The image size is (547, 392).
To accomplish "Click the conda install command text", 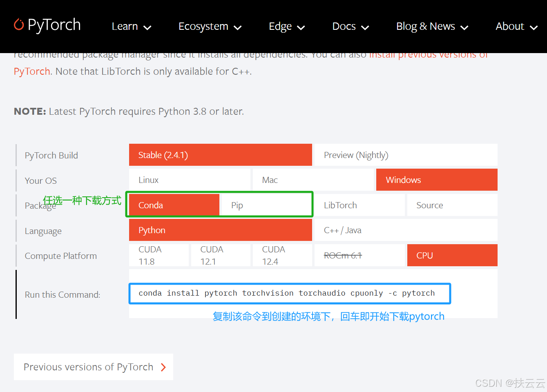I will coord(287,293).
